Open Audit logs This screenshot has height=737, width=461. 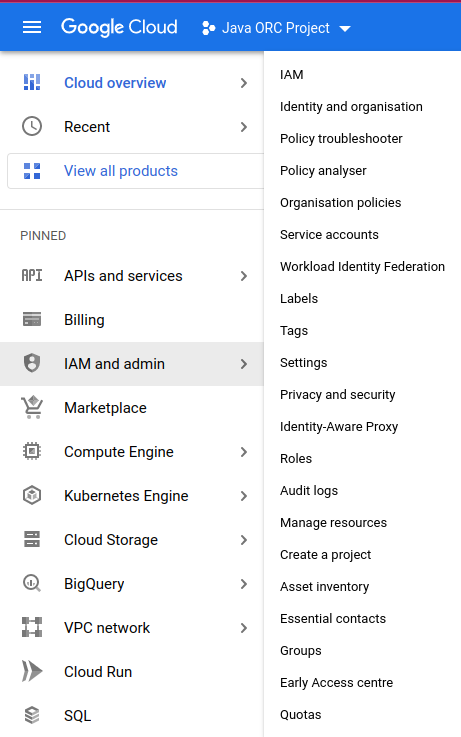click(309, 491)
